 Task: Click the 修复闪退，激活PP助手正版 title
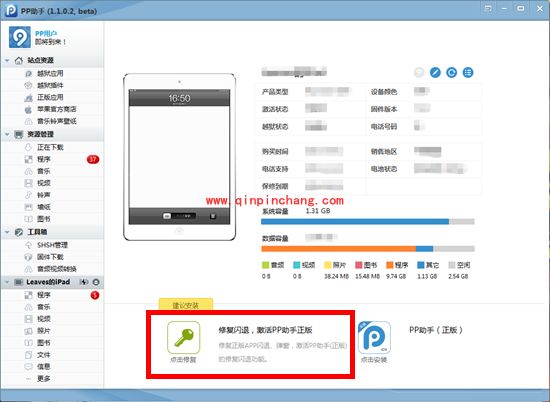[x=266, y=330]
